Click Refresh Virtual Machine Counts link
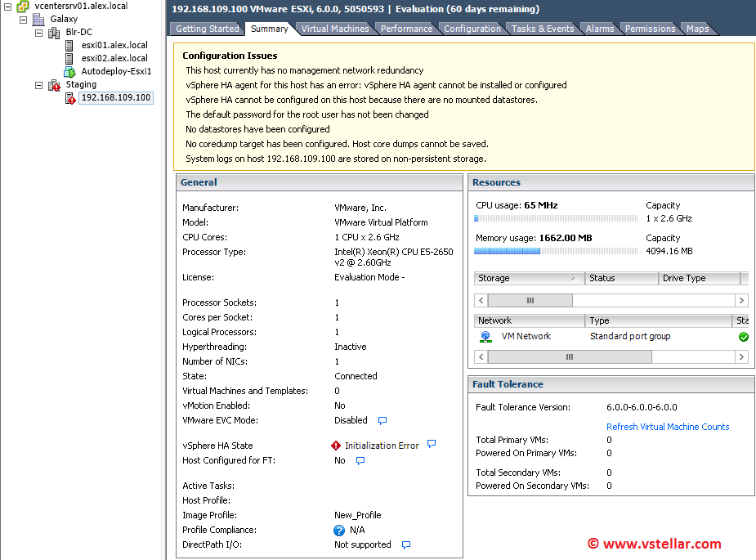The height and width of the screenshot is (560, 756). pyautogui.click(x=667, y=427)
